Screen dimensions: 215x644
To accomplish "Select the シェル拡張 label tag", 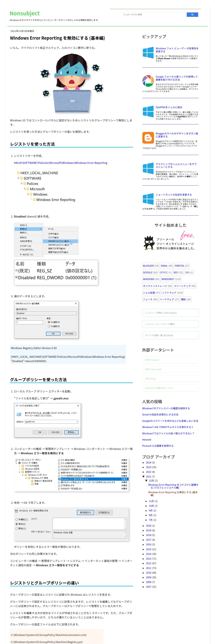I will 151,293.
